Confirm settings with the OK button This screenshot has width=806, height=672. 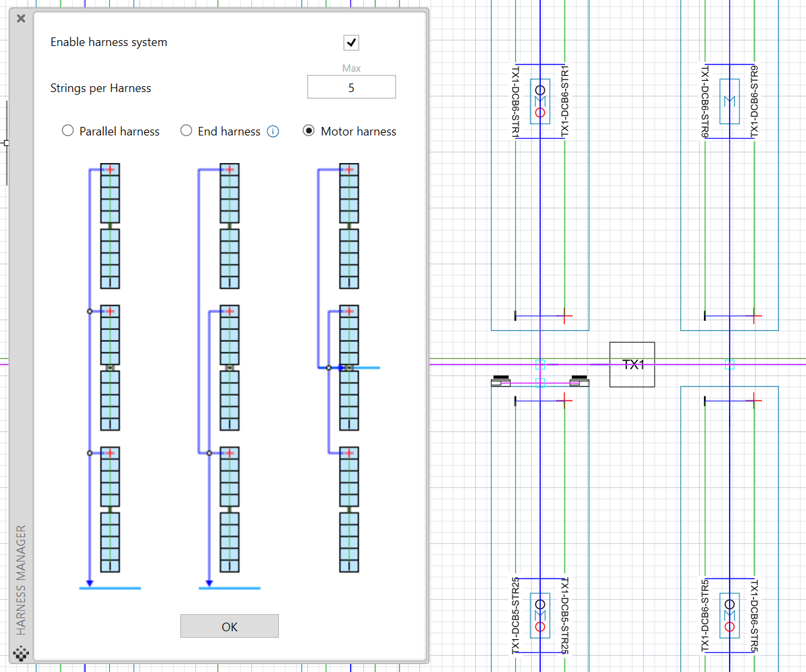point(230,626)
